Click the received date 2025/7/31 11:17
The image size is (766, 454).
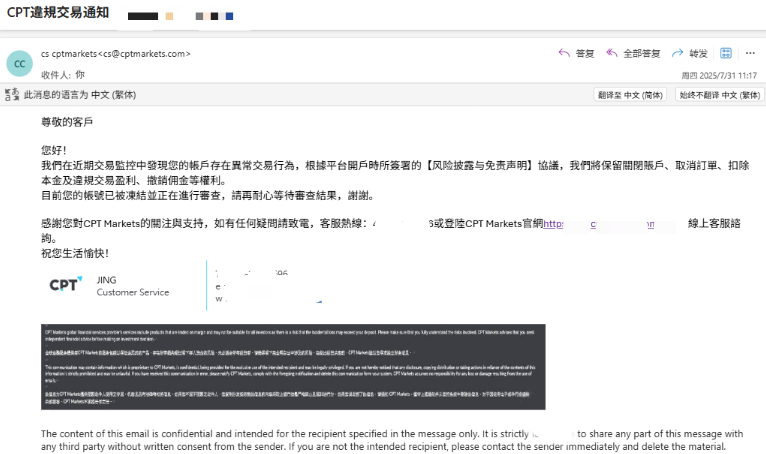point(719,76)
